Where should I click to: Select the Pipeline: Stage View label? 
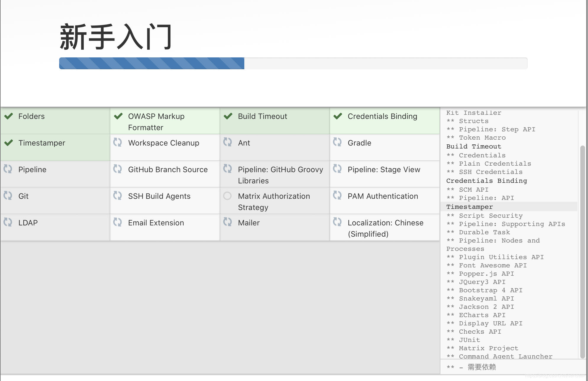(384, 169)
